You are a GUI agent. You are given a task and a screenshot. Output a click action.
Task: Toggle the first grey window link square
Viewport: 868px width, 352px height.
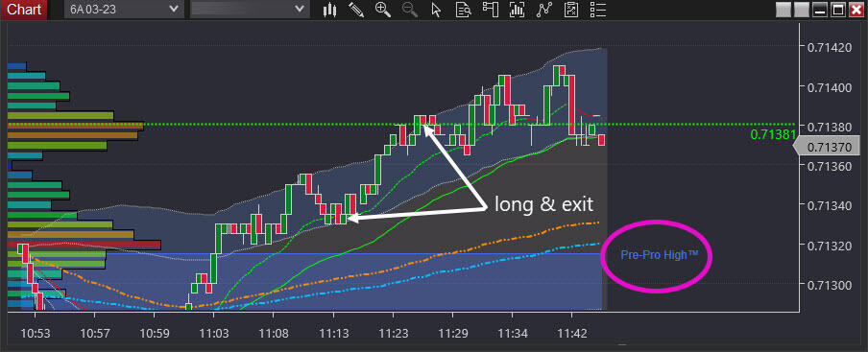tap(784, 10)
